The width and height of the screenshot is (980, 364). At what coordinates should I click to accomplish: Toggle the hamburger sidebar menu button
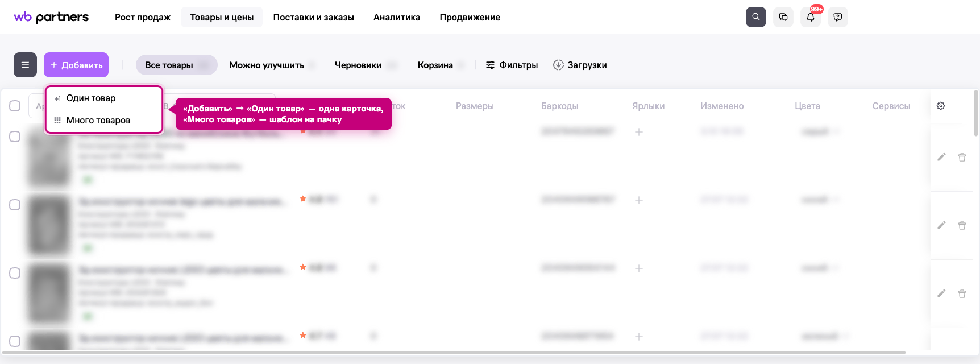point(25,65)
